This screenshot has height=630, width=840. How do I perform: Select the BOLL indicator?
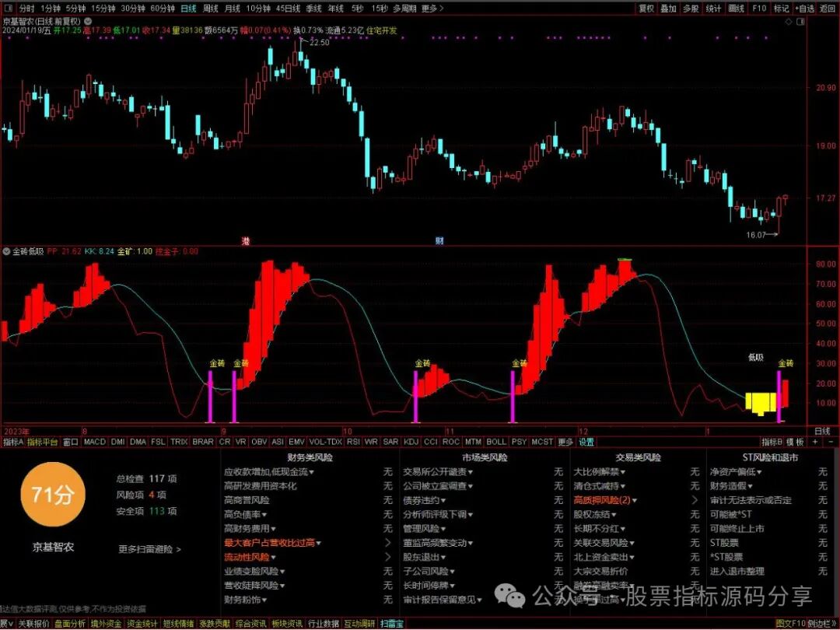[496, 442]
